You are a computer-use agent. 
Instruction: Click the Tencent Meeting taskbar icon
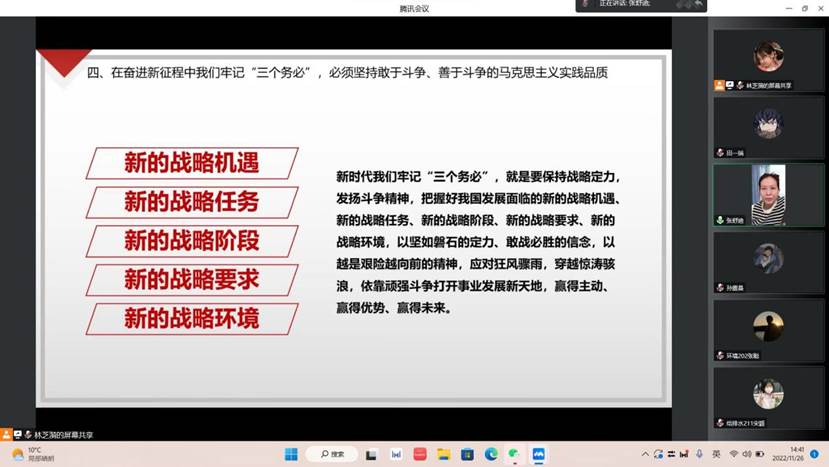click(x=539, y=454)
